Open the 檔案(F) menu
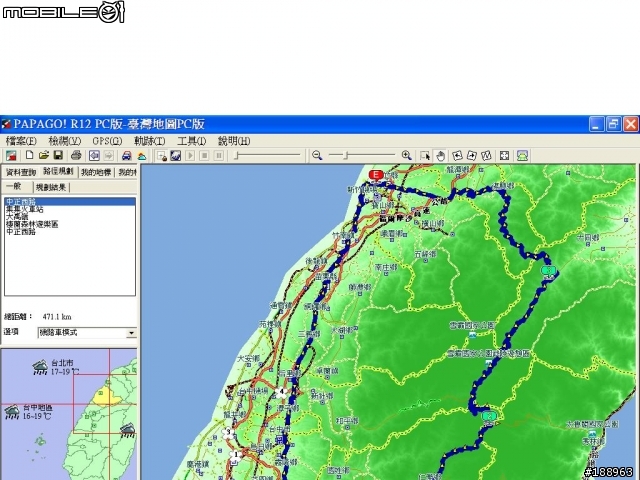This screenshot has height=480, width=640. (x=21, y=141)
